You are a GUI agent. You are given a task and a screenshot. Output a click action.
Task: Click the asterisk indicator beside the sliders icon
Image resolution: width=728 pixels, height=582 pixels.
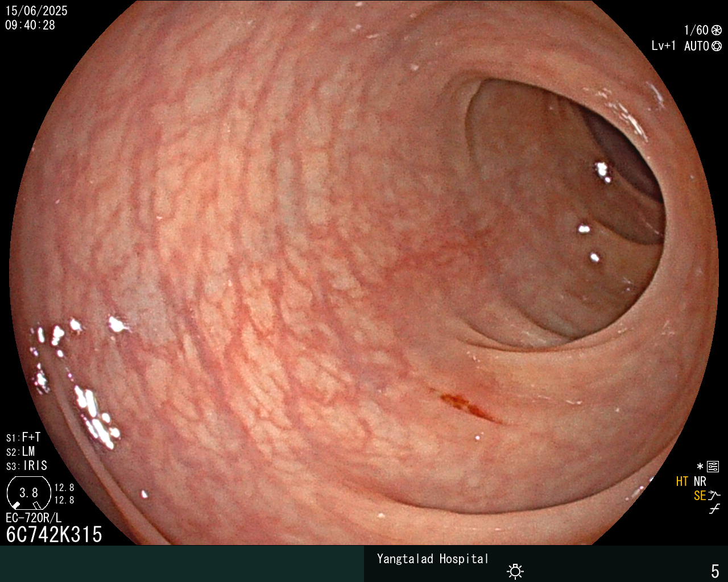click(x=700, y=467)
